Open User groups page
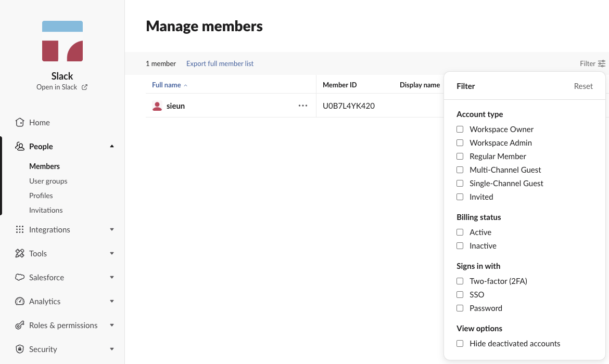 pos(48,181)
